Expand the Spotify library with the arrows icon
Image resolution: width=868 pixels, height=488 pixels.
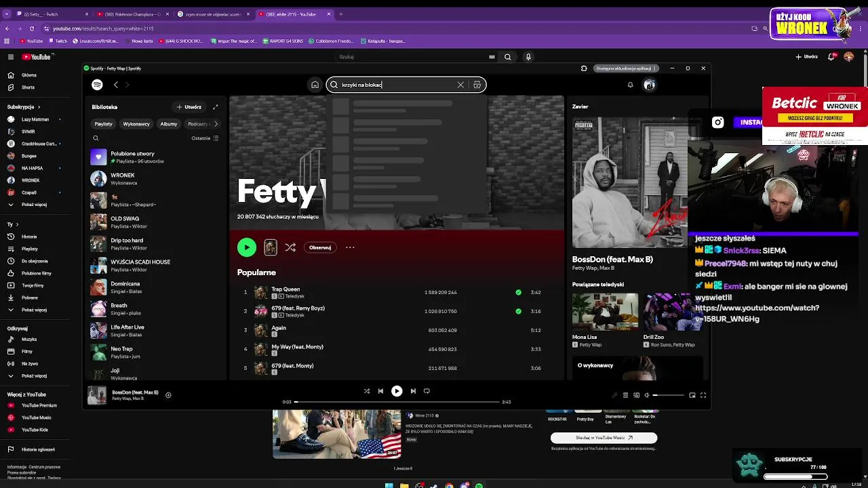216,107
